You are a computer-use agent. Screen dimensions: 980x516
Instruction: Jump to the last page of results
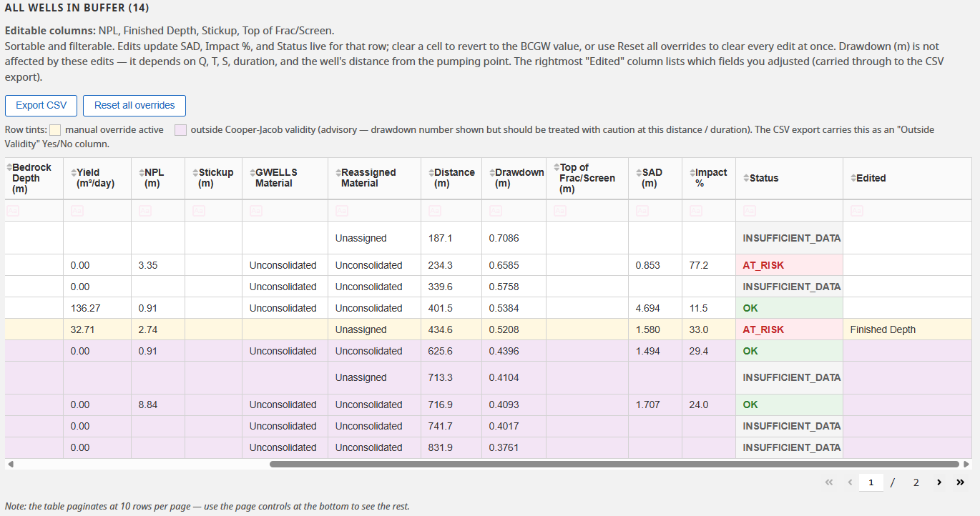(960, 482)
